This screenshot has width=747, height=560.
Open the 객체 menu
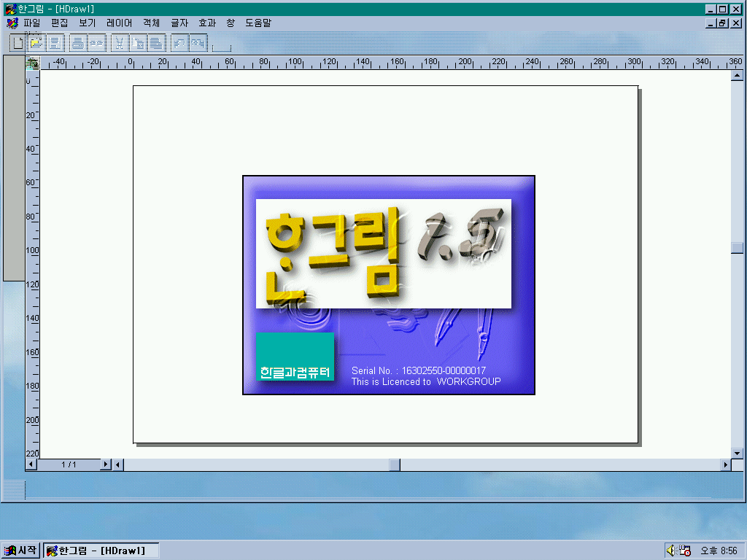tap(152, 23)
